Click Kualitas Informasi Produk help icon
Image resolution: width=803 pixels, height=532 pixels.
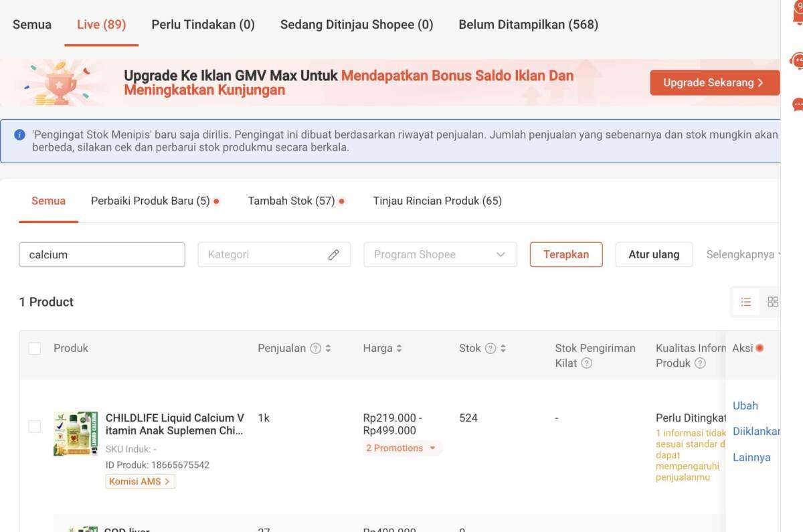tap(700, 363)
